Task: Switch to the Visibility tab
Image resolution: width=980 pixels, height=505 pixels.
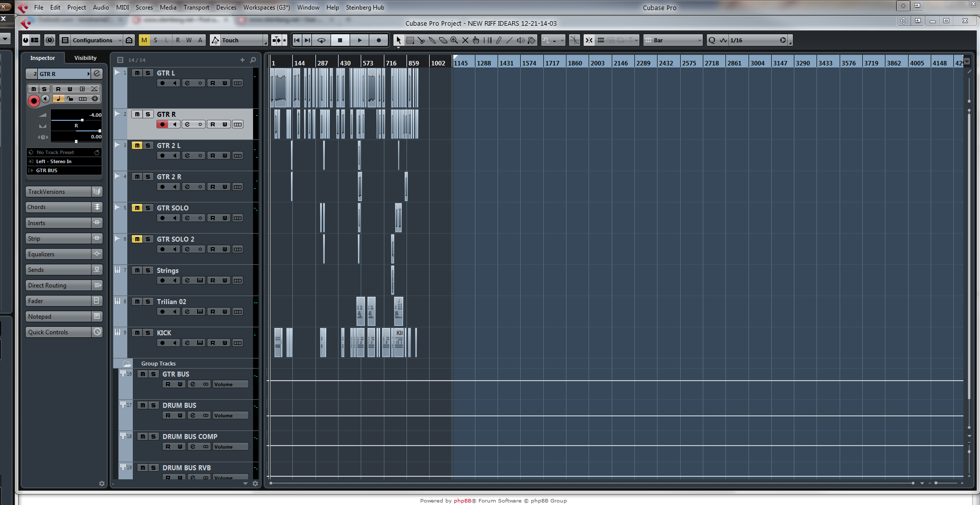Action: [x=86, y=58]
